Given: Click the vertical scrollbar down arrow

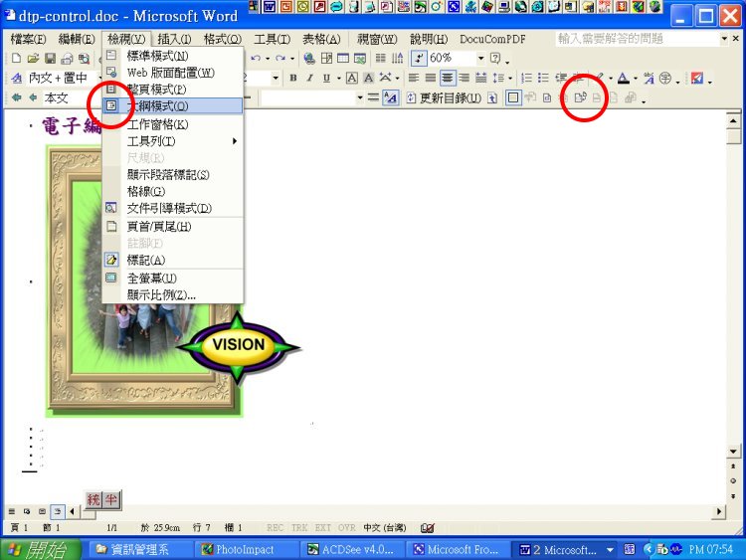Looking at the screenshot, I should point(733,451).
